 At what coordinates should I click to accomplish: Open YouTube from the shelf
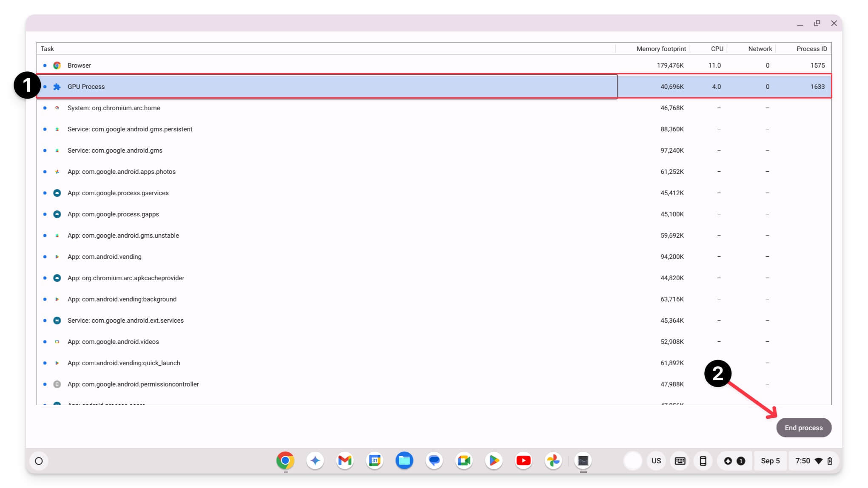click(x=524, y=461)
